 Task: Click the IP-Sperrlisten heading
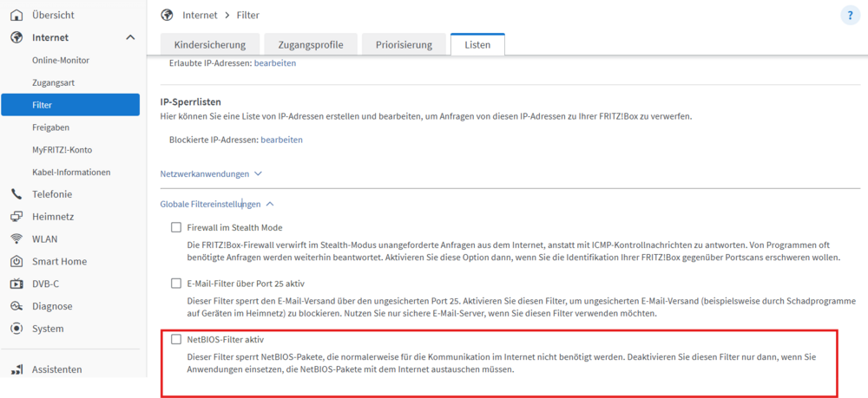click(190, 102)
